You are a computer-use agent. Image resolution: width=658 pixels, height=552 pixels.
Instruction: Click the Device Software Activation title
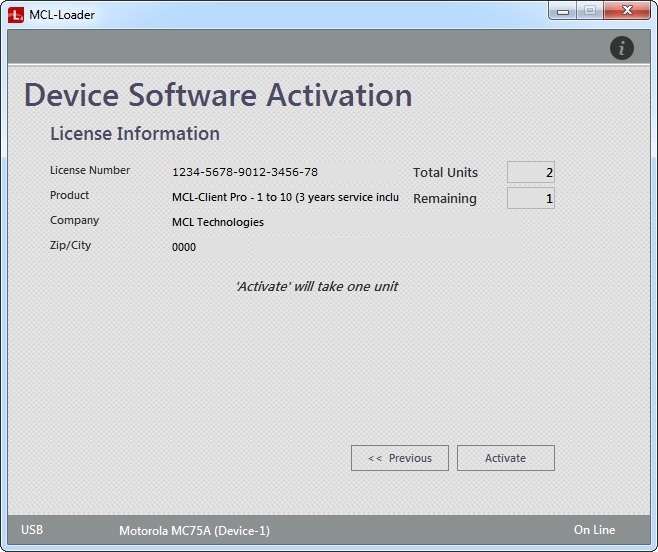pos(218,95)
